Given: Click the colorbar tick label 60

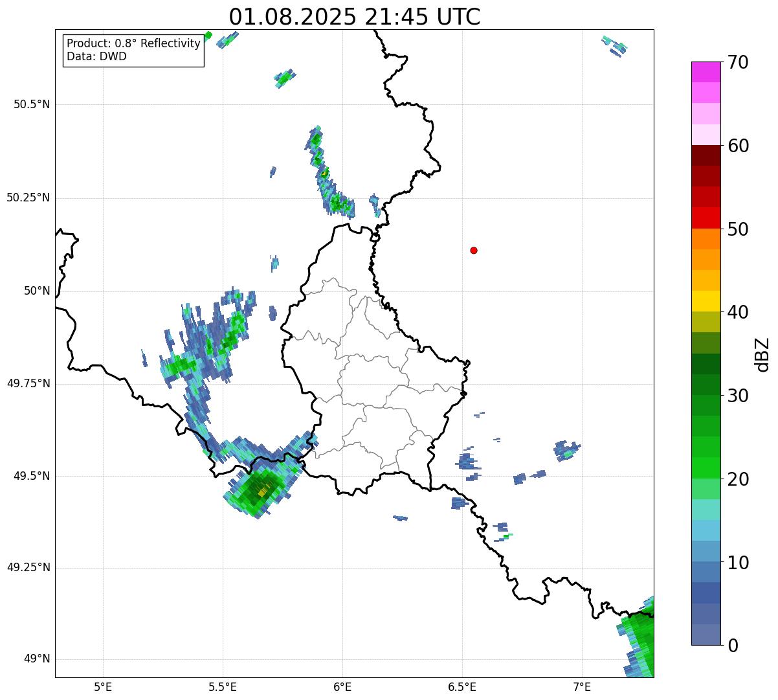Looking at the screenshot, I should point(738,146).
